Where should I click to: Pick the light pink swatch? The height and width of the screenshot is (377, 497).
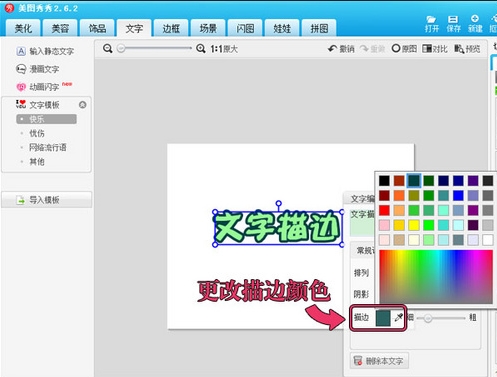(x=384, y=225)
